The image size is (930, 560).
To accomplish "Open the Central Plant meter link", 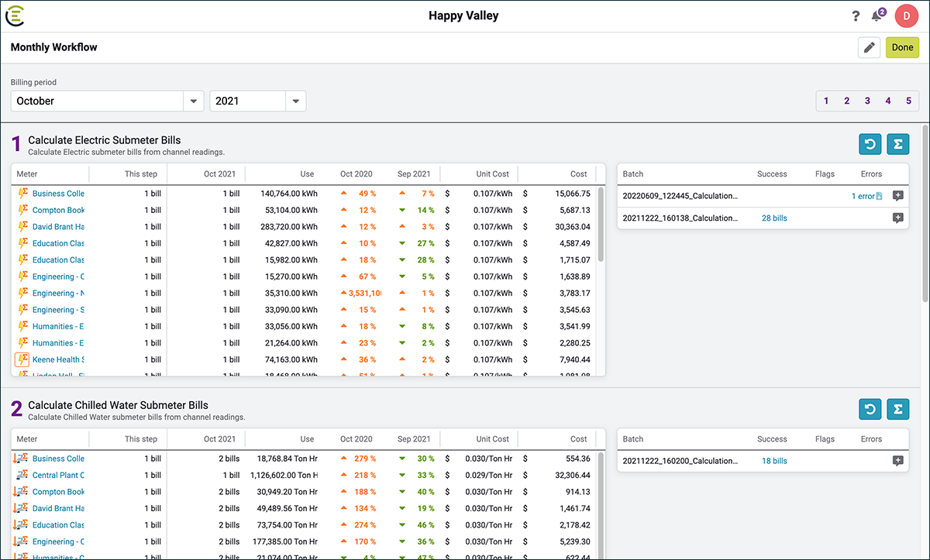I will coord(58,476).
